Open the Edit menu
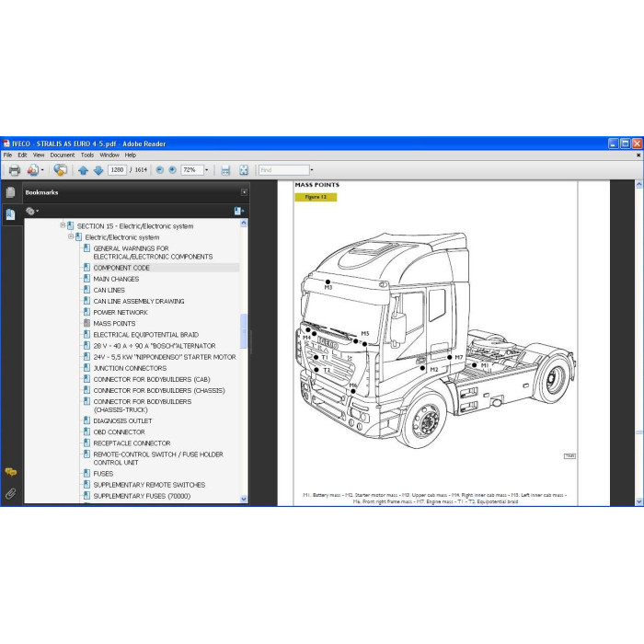 [22, 155]
